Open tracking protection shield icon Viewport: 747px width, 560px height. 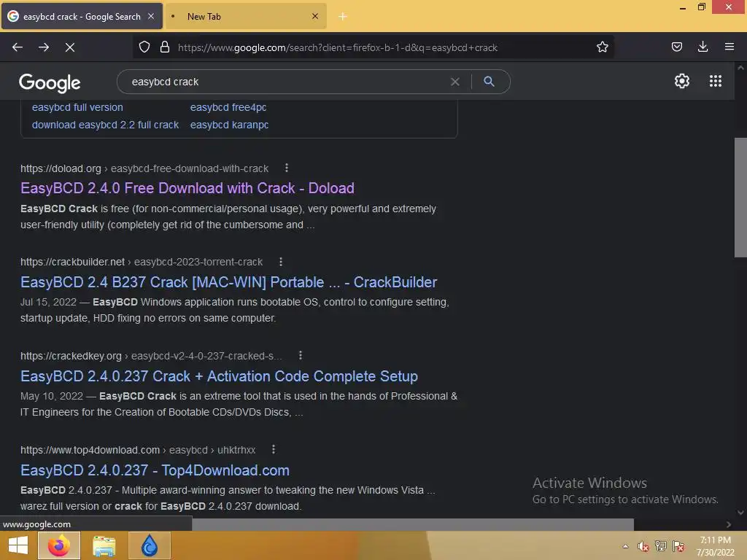coord(144,47)
